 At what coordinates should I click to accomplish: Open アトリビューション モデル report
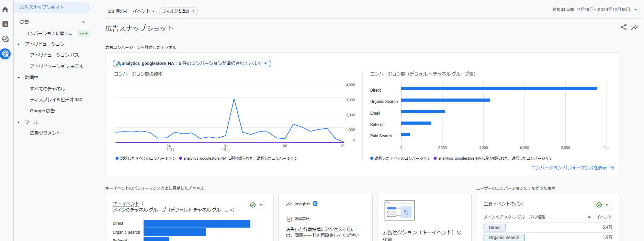[x=57, y=66]
